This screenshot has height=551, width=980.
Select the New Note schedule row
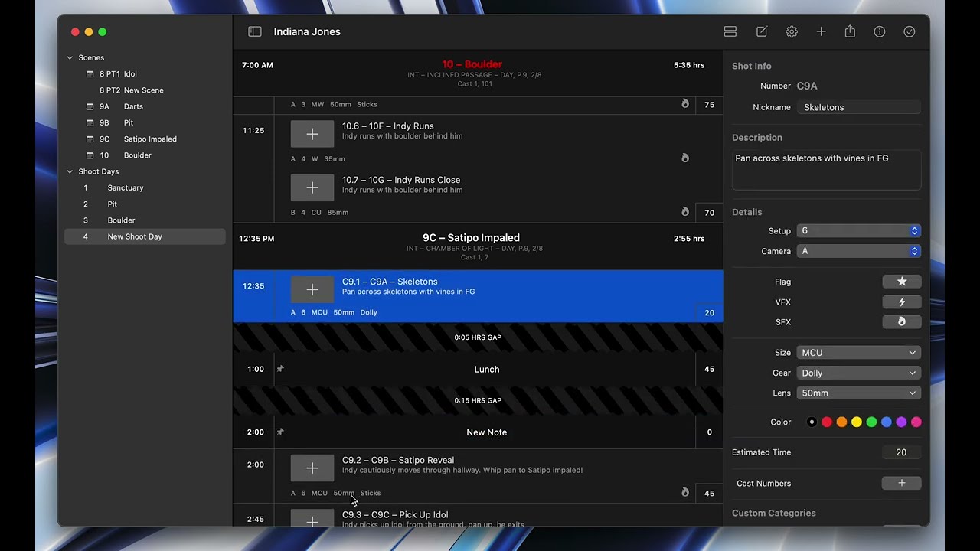[478, 432]
